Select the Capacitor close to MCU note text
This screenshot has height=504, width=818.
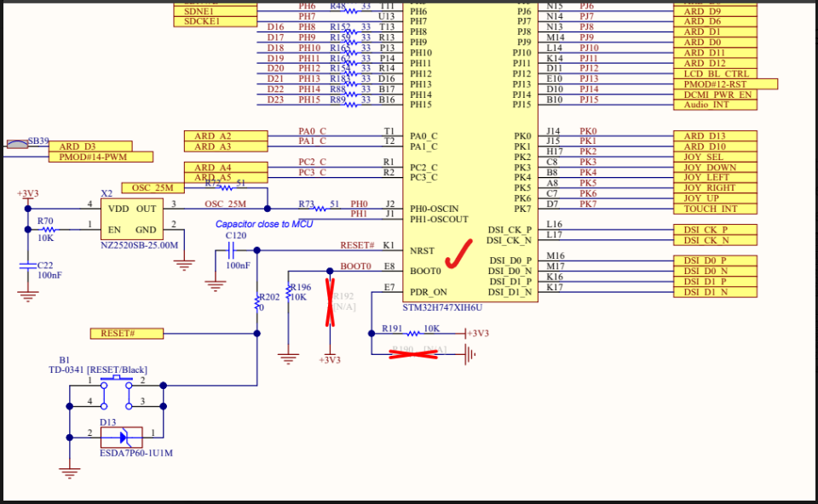[266, 223]
